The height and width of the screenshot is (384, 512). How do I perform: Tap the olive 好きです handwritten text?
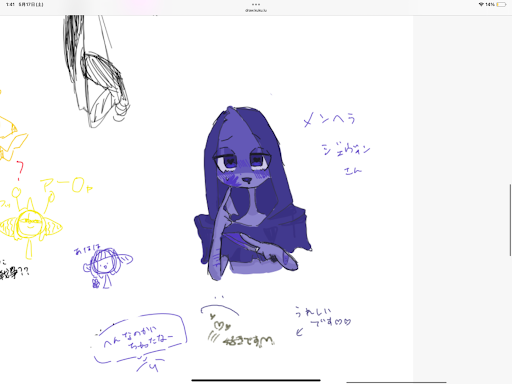pyautogui.click(x=248, y=341)
